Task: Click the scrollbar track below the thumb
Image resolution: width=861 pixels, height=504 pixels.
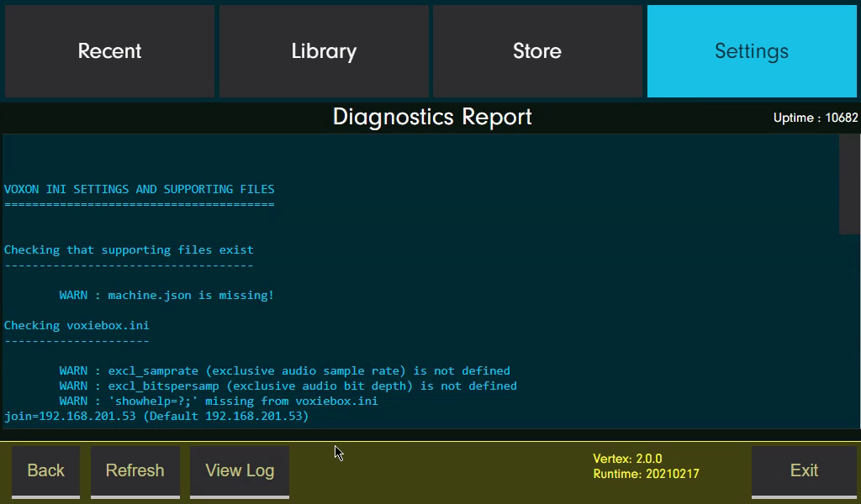Action: point(849,331)
